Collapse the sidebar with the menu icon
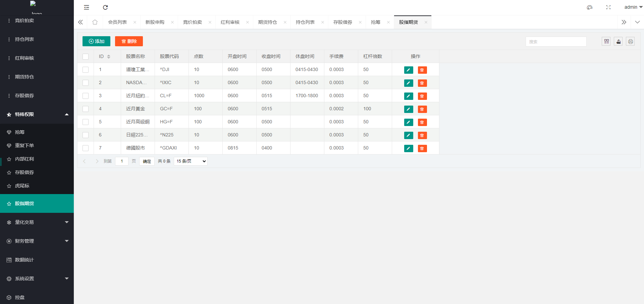644x304 pixels. pos(87,7)
